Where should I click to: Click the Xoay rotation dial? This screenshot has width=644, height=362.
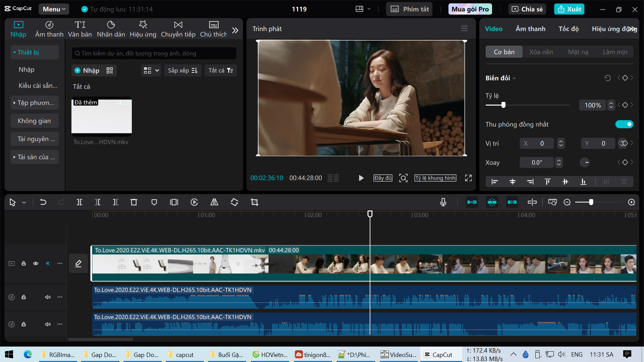585,163
